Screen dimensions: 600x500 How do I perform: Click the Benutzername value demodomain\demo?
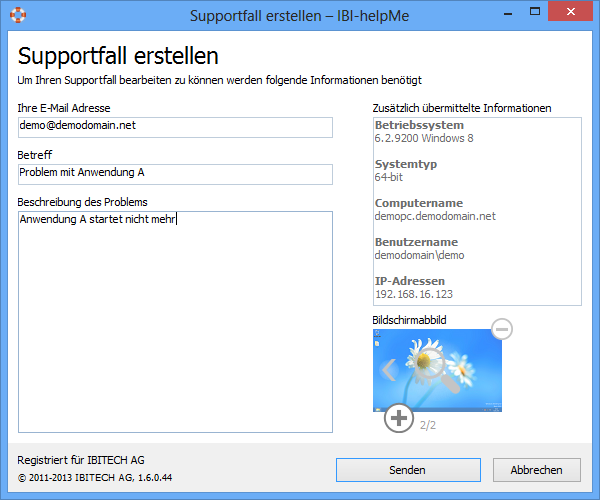[x=419, y=255]
